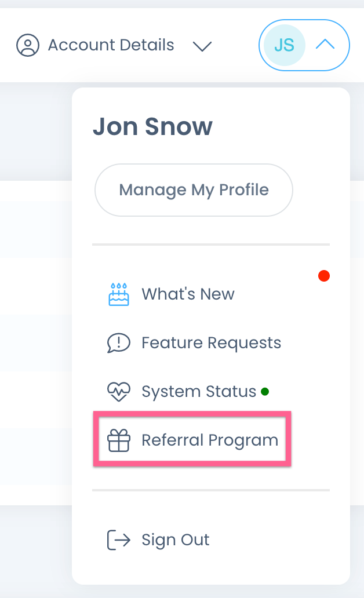This screenshot has height=598, width=364.
Task: Click the Account Details person icon
Action: [x=27, y=45]
